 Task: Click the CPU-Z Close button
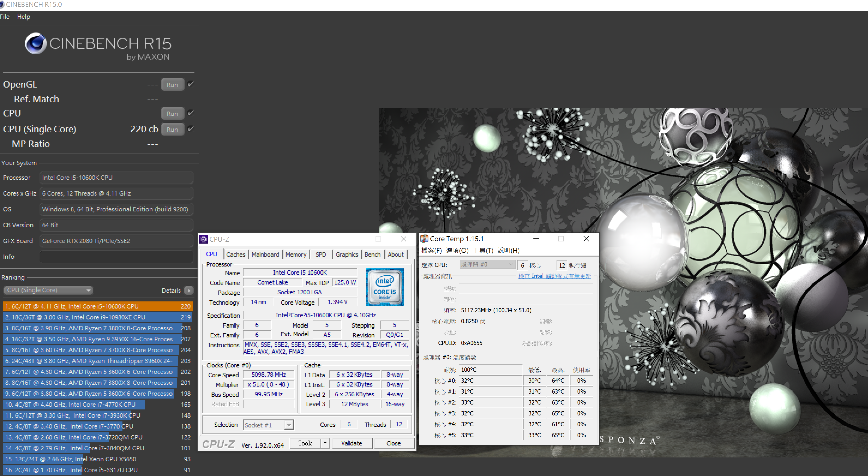394,443
